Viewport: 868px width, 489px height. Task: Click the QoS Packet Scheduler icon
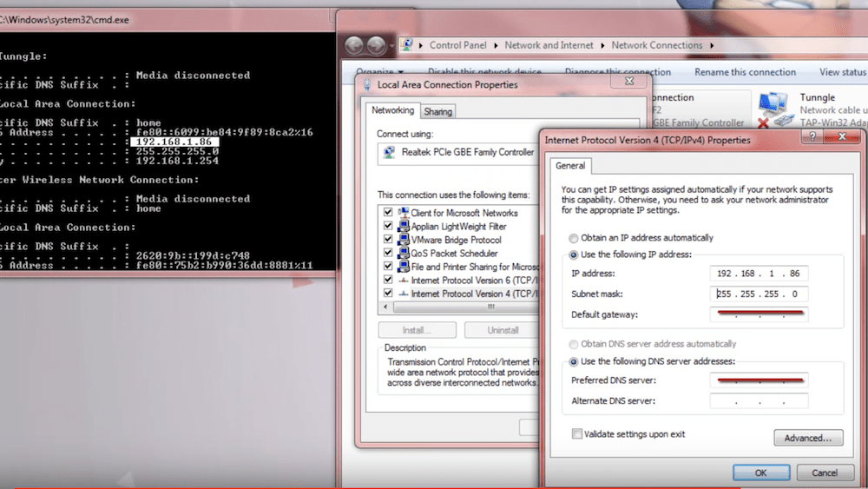pyautogui.click(x=404, y=253)
